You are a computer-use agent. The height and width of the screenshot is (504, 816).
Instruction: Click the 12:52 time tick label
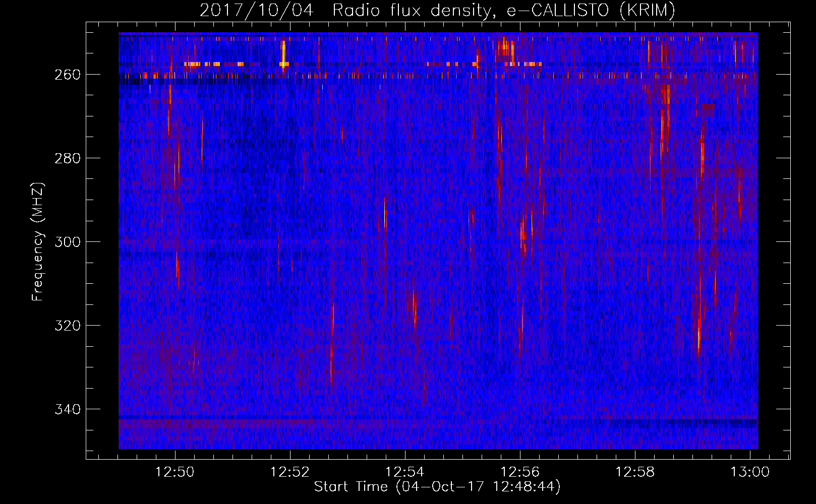pos(290,472)
